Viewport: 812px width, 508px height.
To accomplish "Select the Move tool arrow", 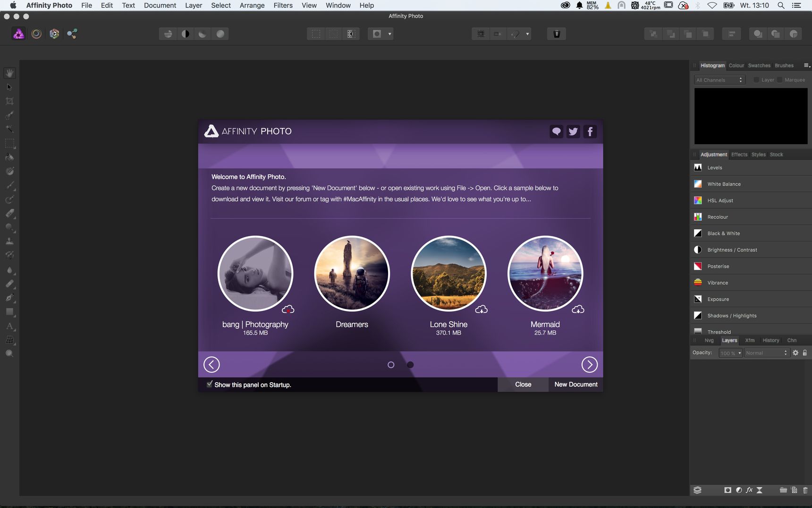I will click(9, 87).
